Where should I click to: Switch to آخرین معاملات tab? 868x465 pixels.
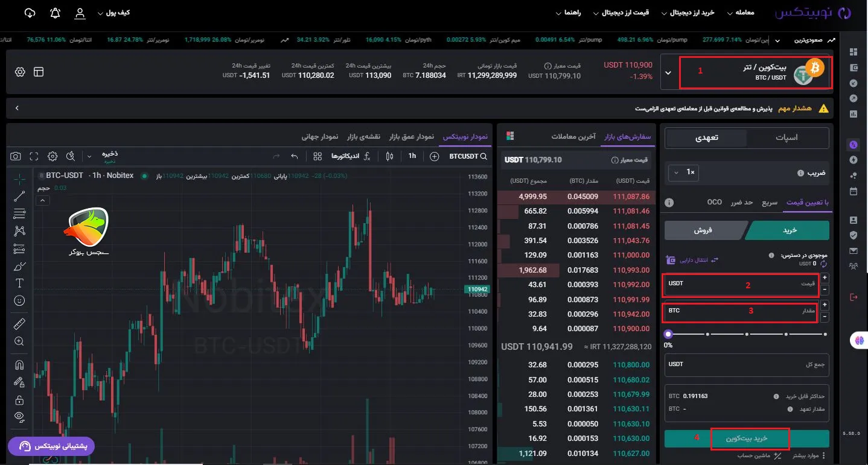pos(573,136)
